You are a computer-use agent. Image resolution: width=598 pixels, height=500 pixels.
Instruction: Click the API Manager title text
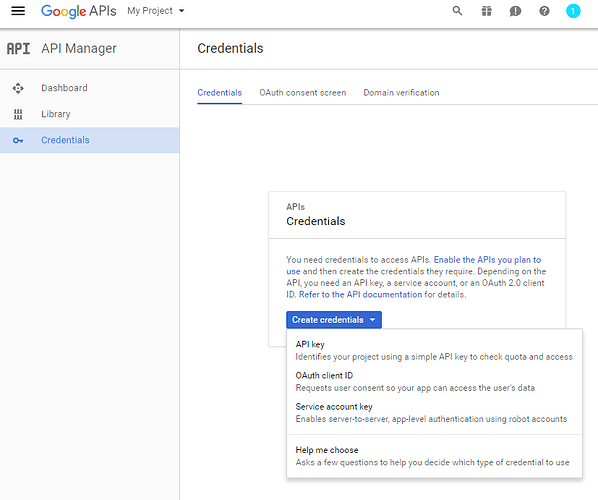tap(79, 48)
